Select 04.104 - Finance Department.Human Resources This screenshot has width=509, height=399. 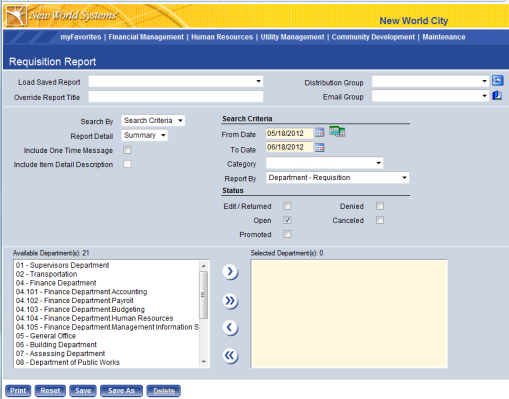tap(94, 318)
